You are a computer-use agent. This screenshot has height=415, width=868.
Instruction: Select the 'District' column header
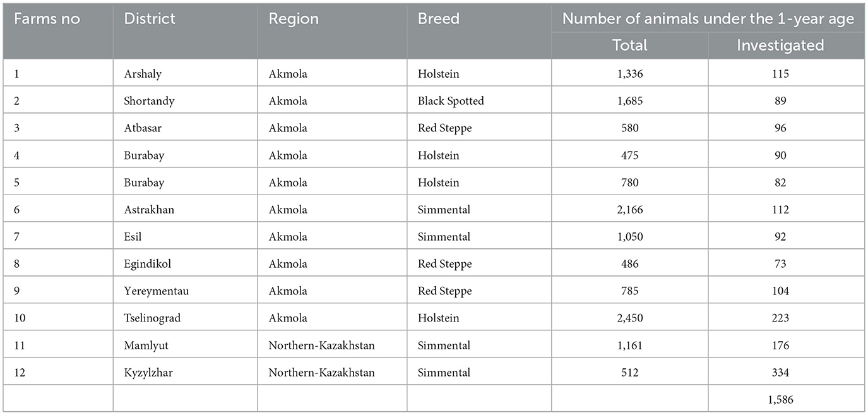click(150, 19)
